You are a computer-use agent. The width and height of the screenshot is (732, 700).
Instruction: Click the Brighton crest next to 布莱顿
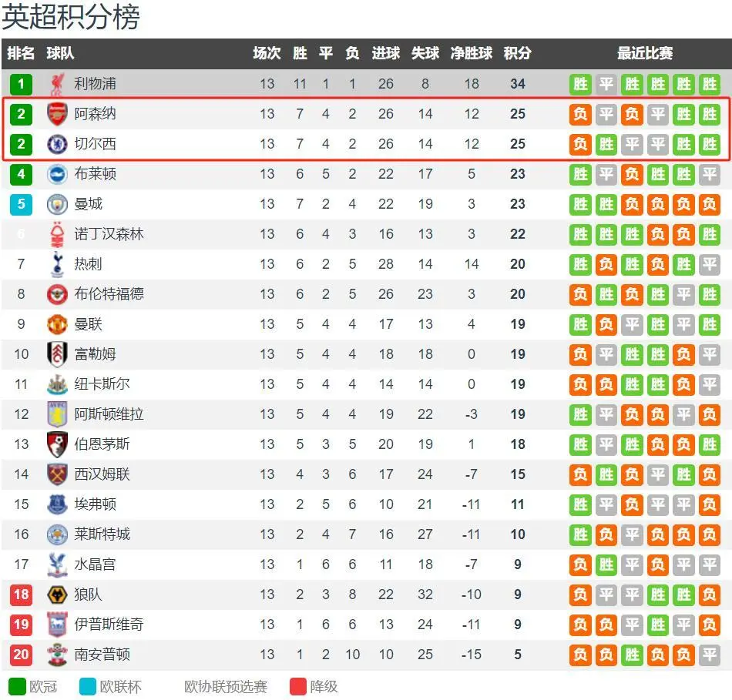[57, 174]
